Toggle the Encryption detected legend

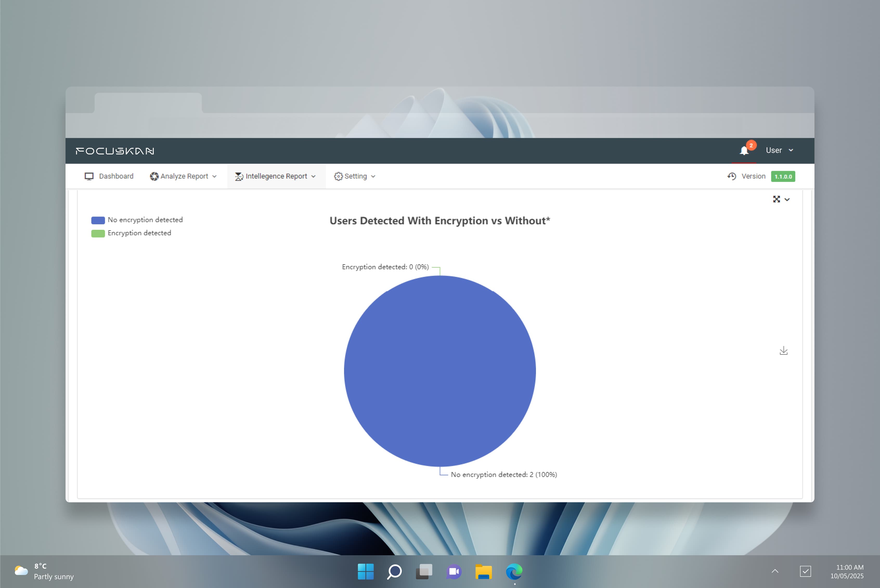point(131,233)
